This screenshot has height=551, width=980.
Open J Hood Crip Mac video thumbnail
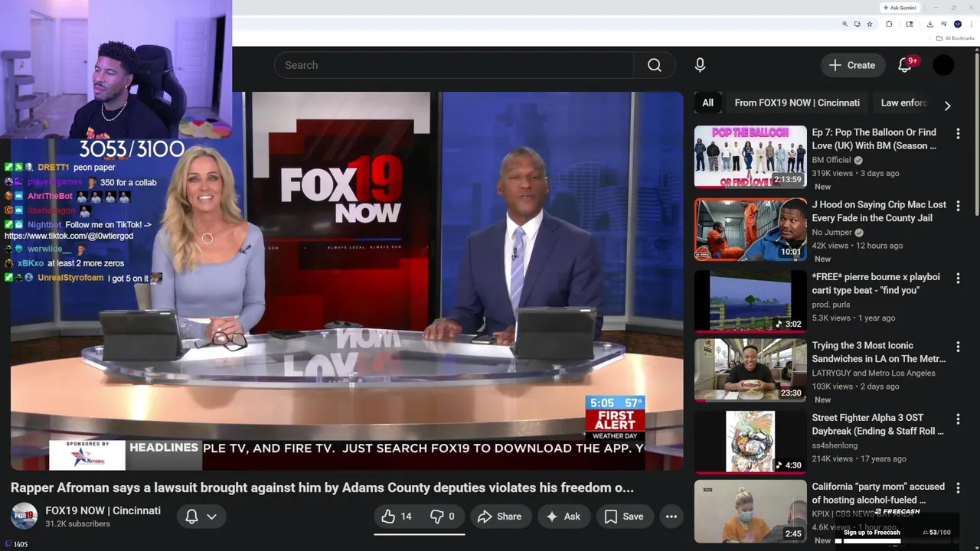(x=750, y=230)
